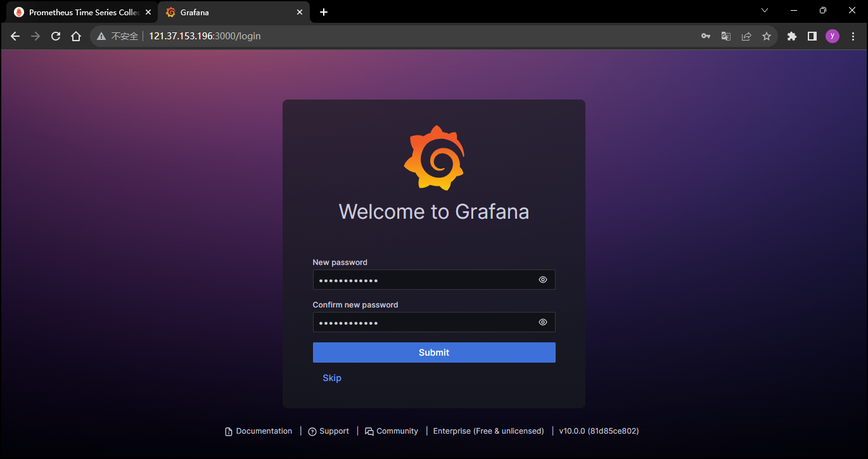Click the translate page icon
Screen dimensions: 868x459
point(726,36)
